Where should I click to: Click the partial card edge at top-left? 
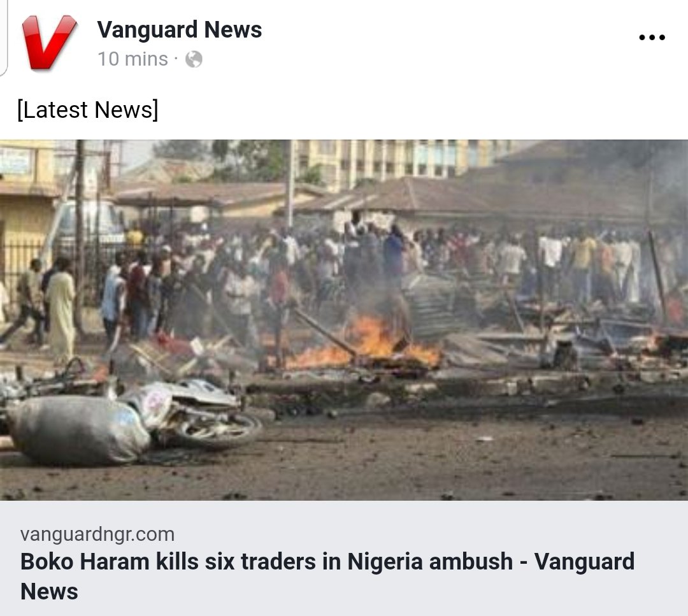[4, 38]
